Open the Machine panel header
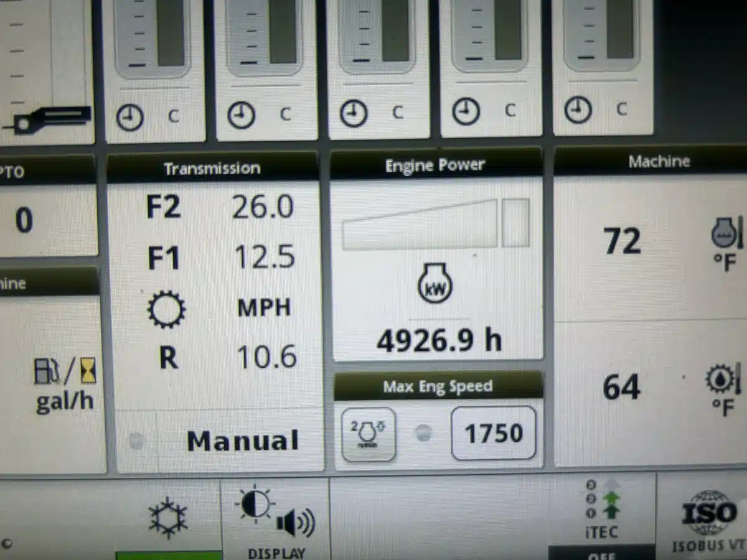 click(x=659, y=162)
